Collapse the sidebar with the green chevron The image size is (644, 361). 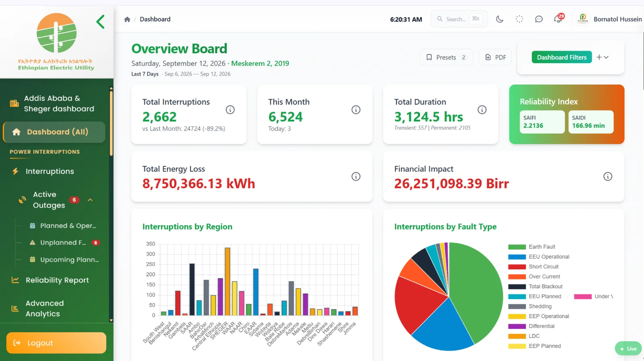[x=101, y=22]
